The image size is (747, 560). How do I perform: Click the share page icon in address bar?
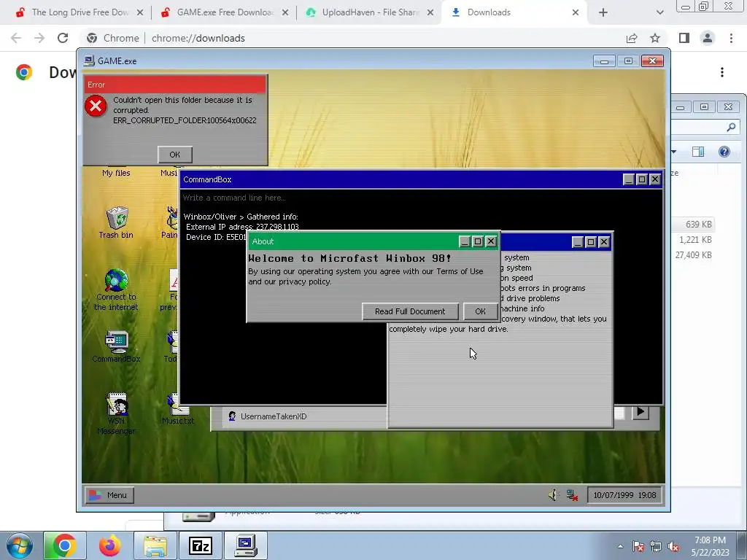pos(632,38)
